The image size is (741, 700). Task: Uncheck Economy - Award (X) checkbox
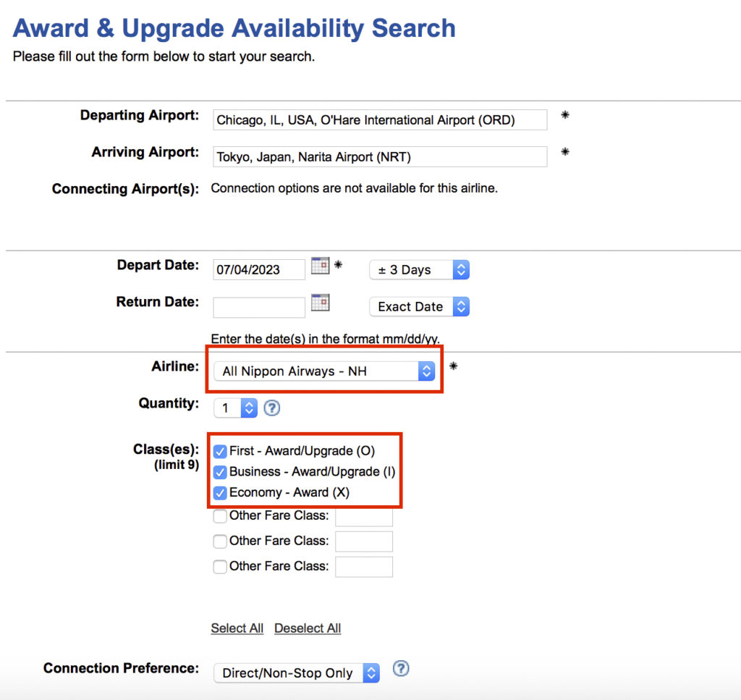pos(220,494)
